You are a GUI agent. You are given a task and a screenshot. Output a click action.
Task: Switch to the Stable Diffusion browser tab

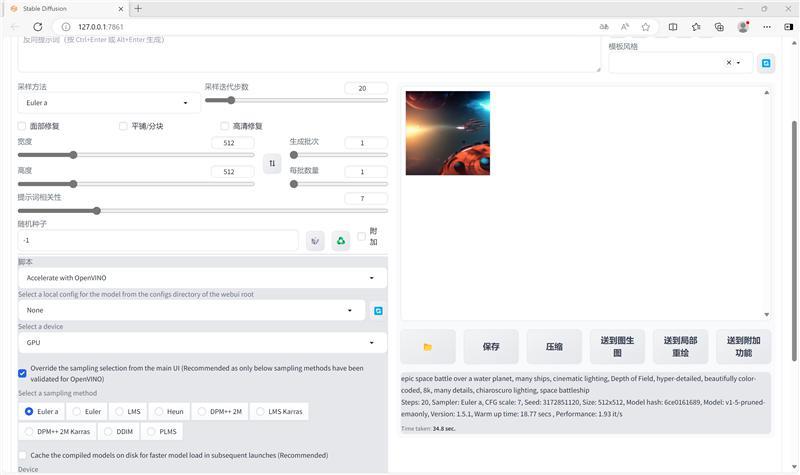(x=66, y=9)
